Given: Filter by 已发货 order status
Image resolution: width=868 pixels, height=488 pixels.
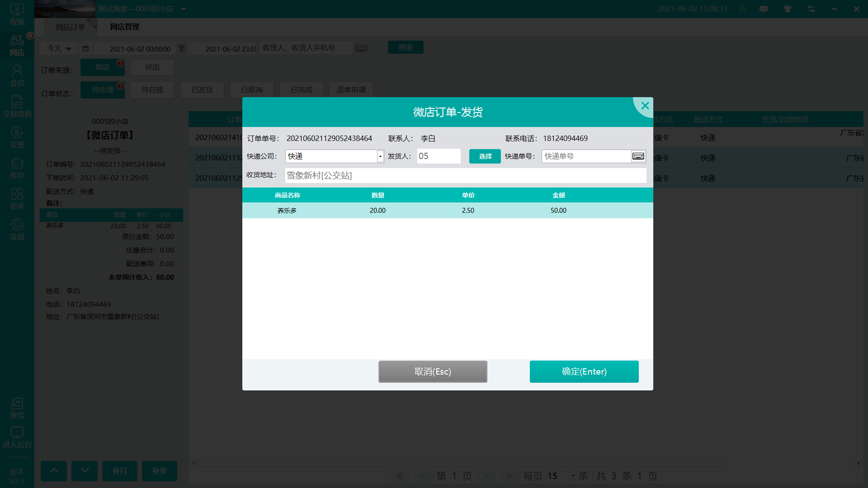Looking at the screenshot, I should pyautogui.click(x=202, y=90).
